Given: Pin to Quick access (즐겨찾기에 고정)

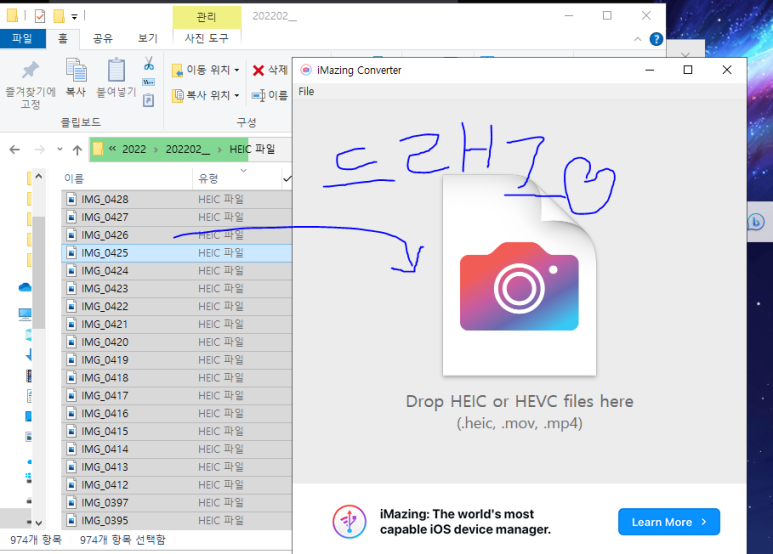Looking at the screenshot, I should point(30,84).
